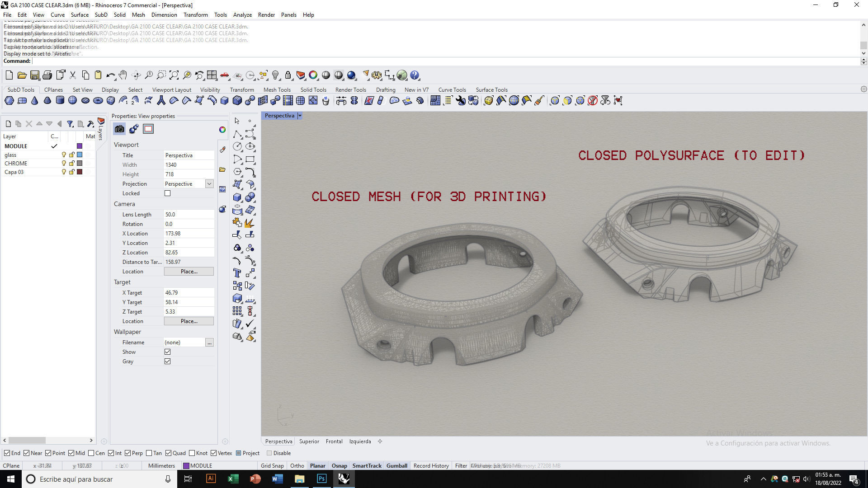Viewport: 868px width, 488px height.
Task: Click the camera View properties icon
Action: [x=119, y=129]
